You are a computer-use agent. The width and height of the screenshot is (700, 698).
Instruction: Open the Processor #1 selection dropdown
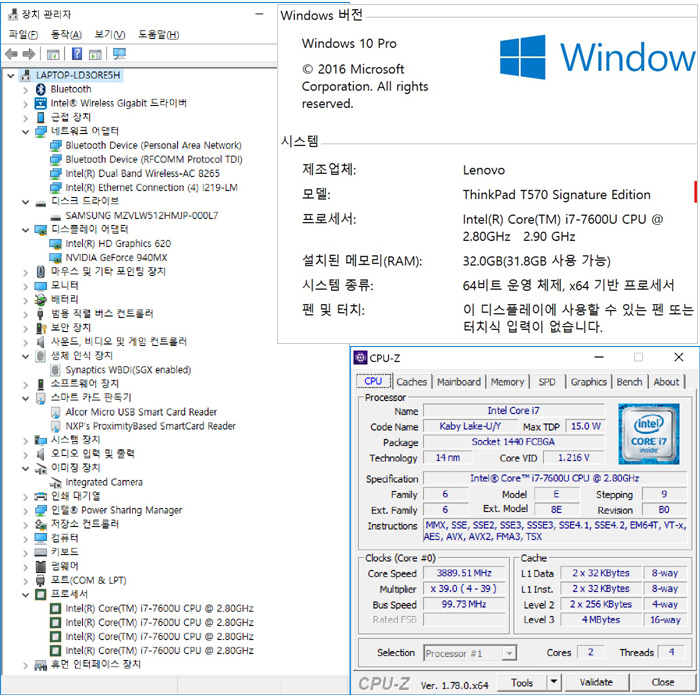coord(508,653)
